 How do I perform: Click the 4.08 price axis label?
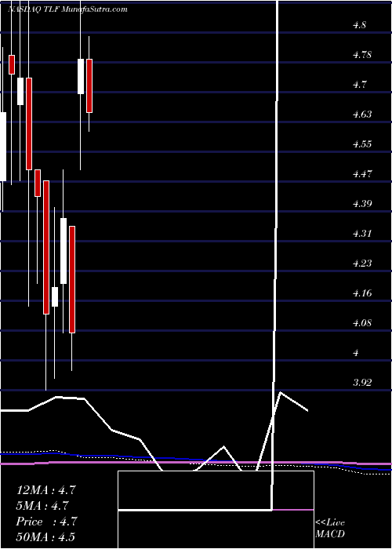[362, 323]
